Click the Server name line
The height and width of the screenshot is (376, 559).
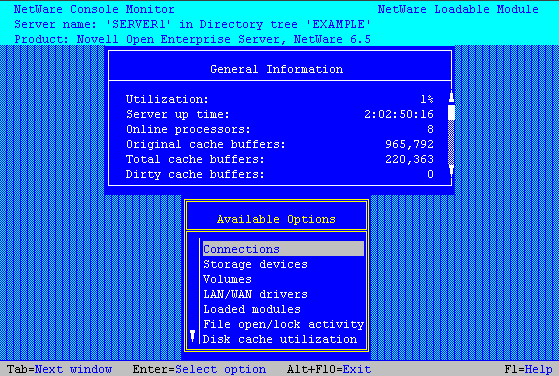tap(193, 24)
